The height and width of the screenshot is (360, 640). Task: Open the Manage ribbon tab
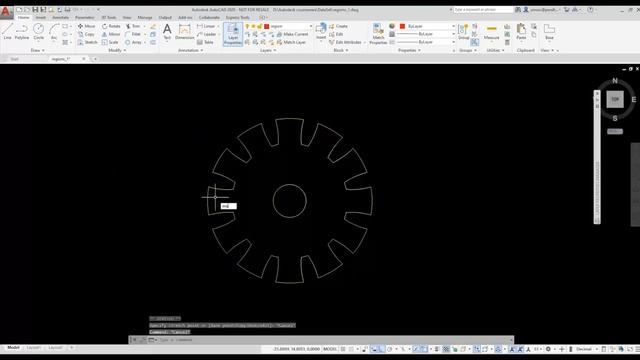coord(144,18)
